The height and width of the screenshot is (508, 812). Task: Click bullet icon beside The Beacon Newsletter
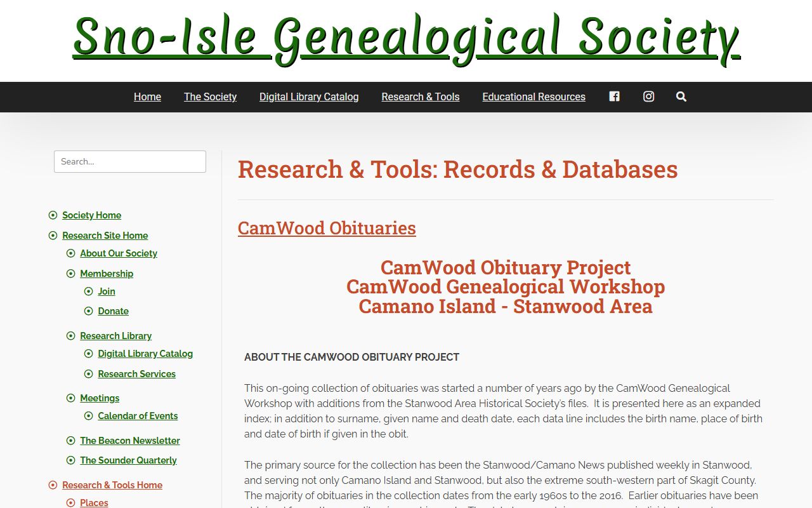(x=70, y=441)
